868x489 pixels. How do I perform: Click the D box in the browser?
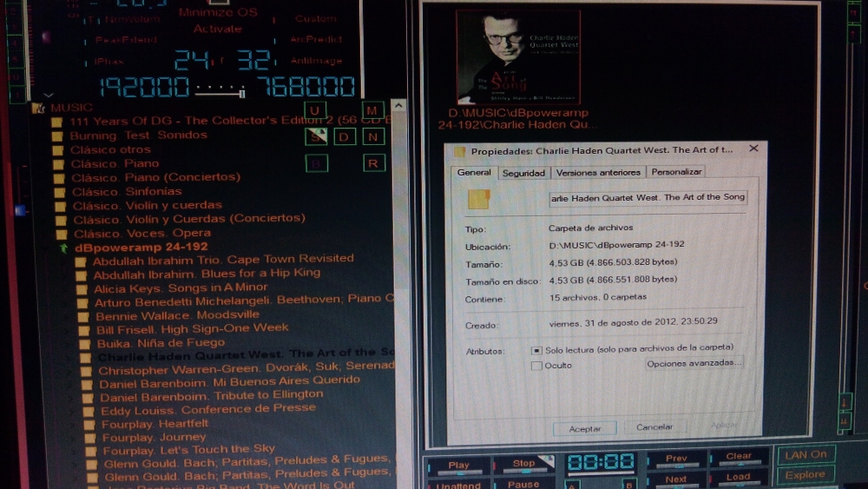point(345,136)
